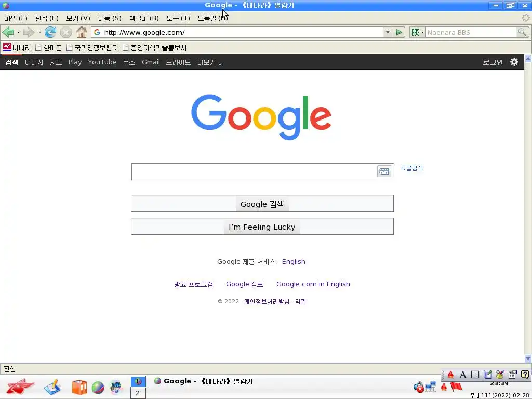The height and width of the screenshot is (399, 532).
Task: Open 드라이브 drive from Google bar
Action: tap(178, 62)
